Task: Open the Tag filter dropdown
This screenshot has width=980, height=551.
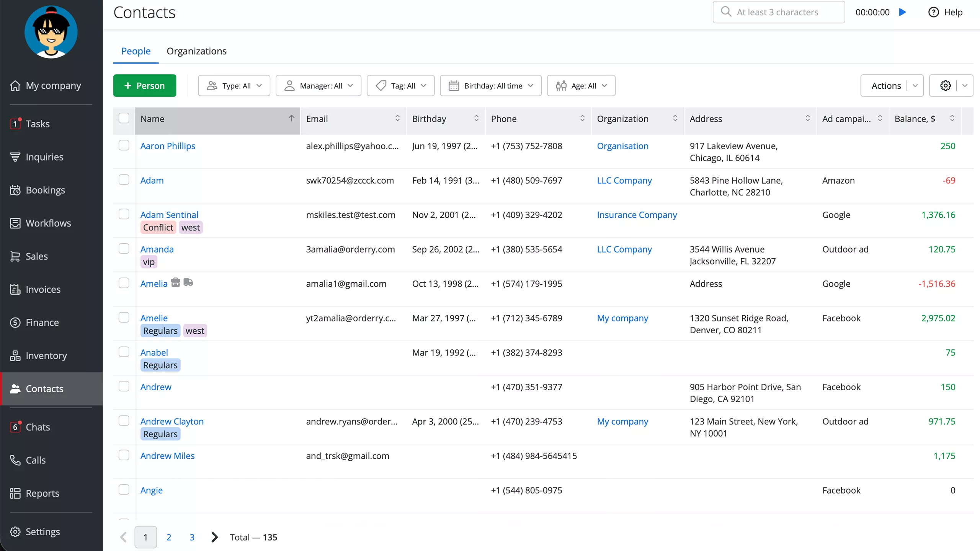Action: (400, 85)
